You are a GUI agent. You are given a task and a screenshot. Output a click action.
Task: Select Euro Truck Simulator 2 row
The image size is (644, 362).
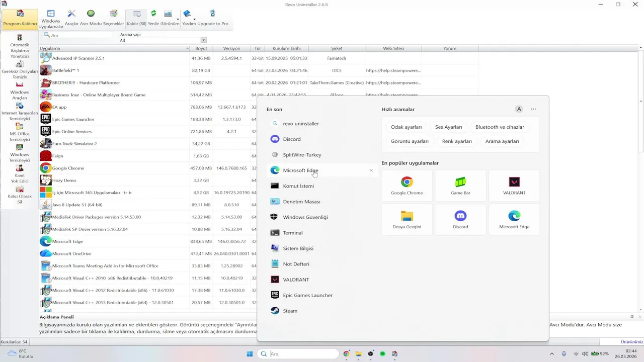(148, 144)
